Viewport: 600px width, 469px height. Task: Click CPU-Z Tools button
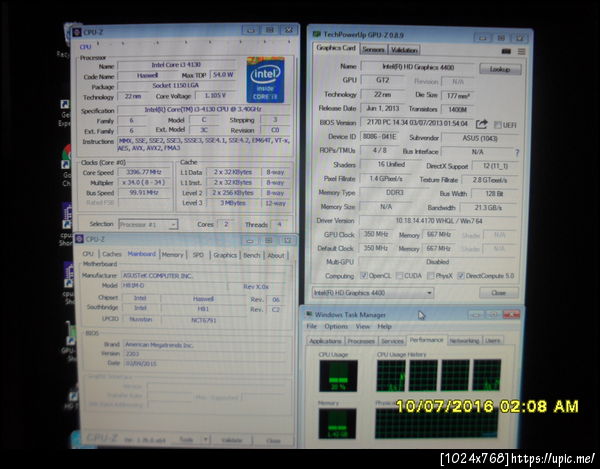(x=186, y=440)
